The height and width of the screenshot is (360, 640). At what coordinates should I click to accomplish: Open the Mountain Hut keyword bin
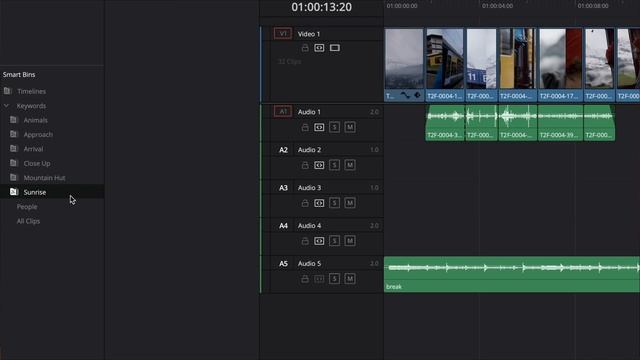tap(44, 178)
